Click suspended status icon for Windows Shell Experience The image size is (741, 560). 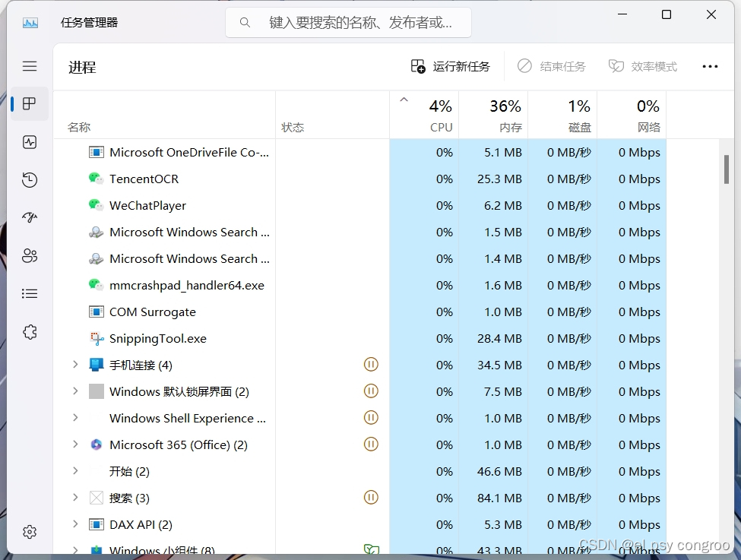tap(371, 417)
